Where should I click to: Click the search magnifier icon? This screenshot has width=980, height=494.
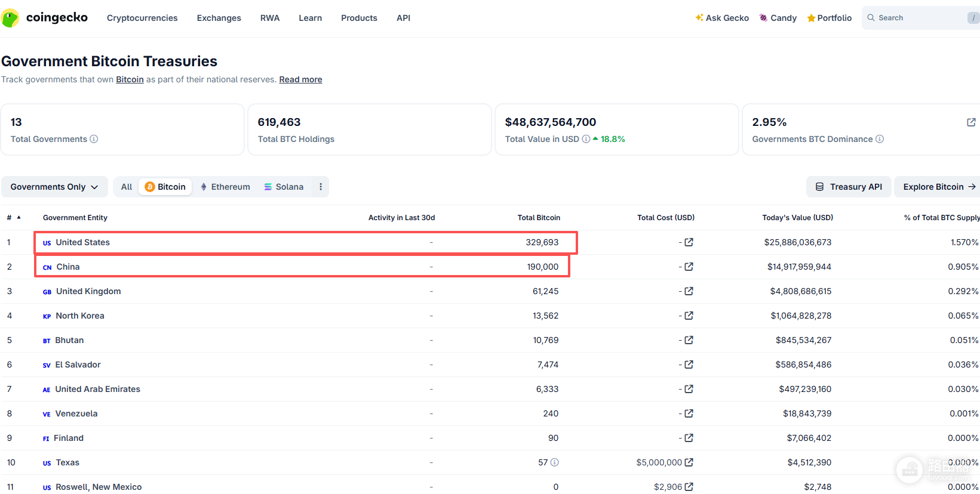871,18
